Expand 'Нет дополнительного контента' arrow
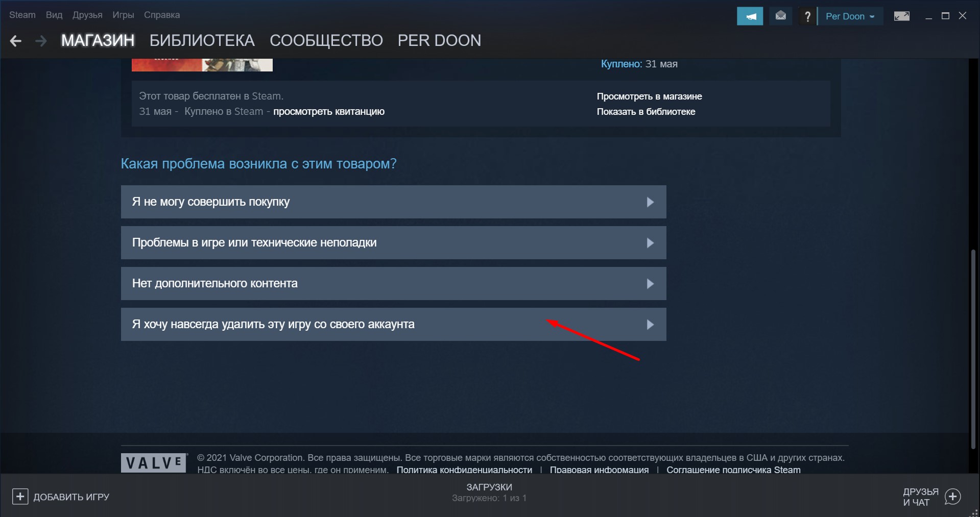The height and width of the screenshot is (517, 980). (650, 284)
